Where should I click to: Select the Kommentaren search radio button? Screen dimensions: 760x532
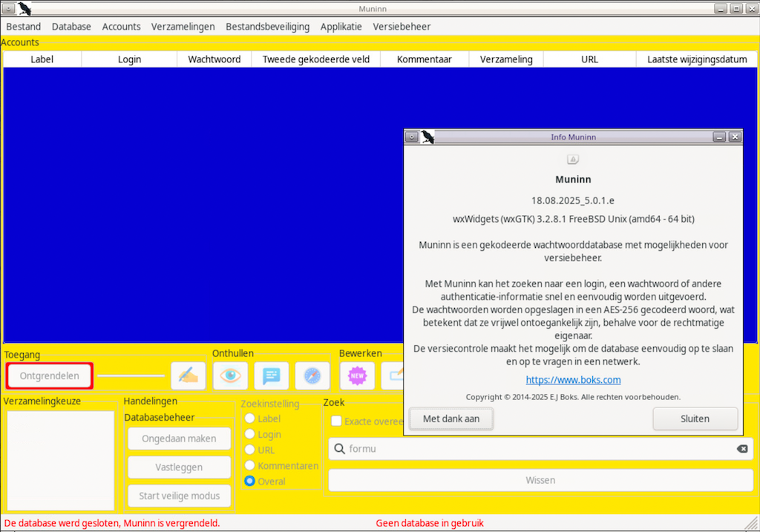(x=249, y=465)
